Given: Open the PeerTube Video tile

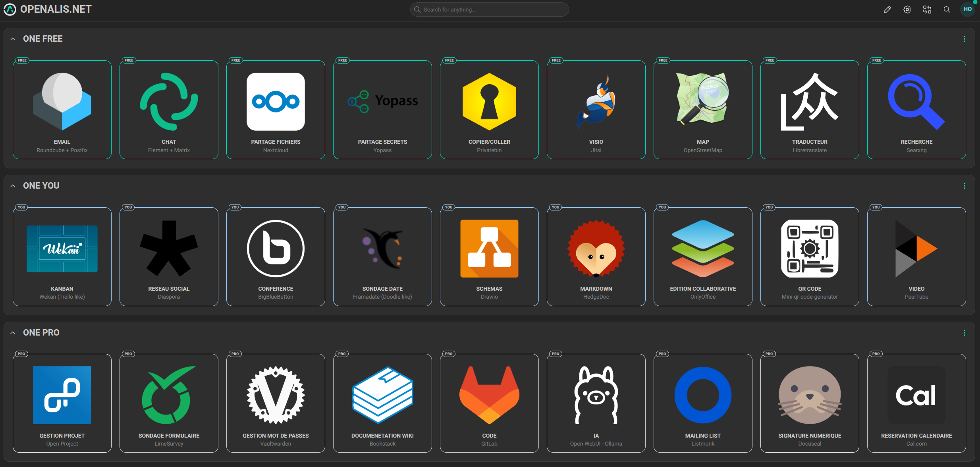Looking at the screenshot, I should (916, 257).
